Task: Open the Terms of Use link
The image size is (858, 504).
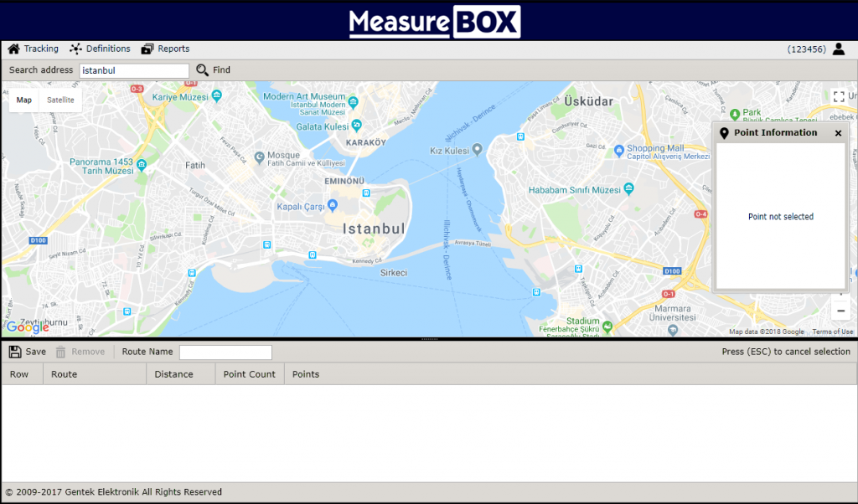Action: coord(832,332)
